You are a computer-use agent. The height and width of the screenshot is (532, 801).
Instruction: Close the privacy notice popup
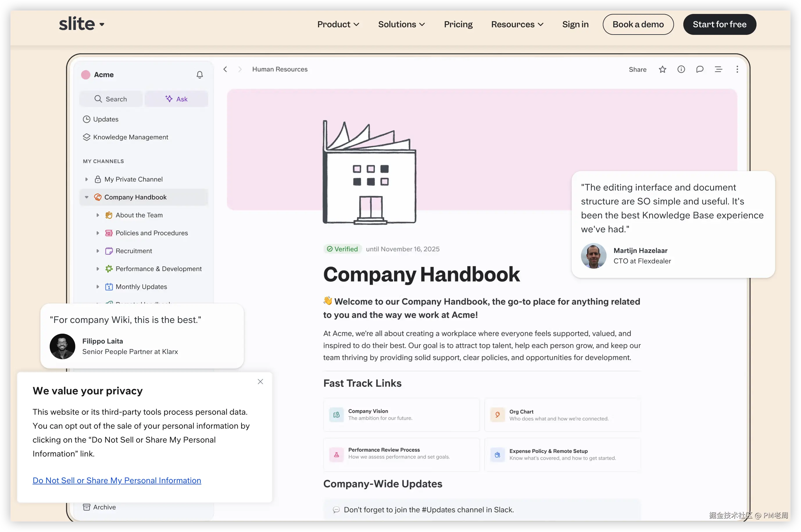tap(260, 382)
